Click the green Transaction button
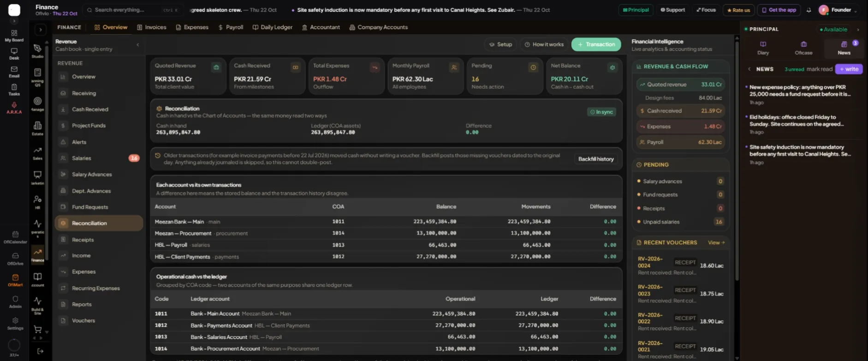The height and width of the screenshot is (361, 868). tap(596, 44)
